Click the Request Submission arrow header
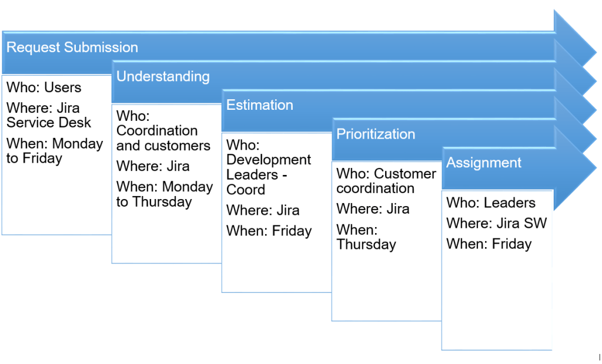The height and width of the screenshot is (364, 602). point(72,48)
